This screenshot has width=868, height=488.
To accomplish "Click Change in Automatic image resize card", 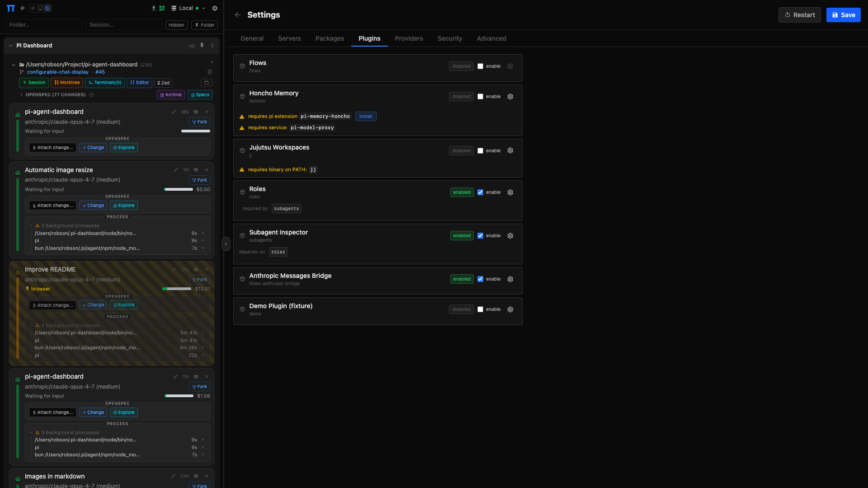I will [93, 206].
